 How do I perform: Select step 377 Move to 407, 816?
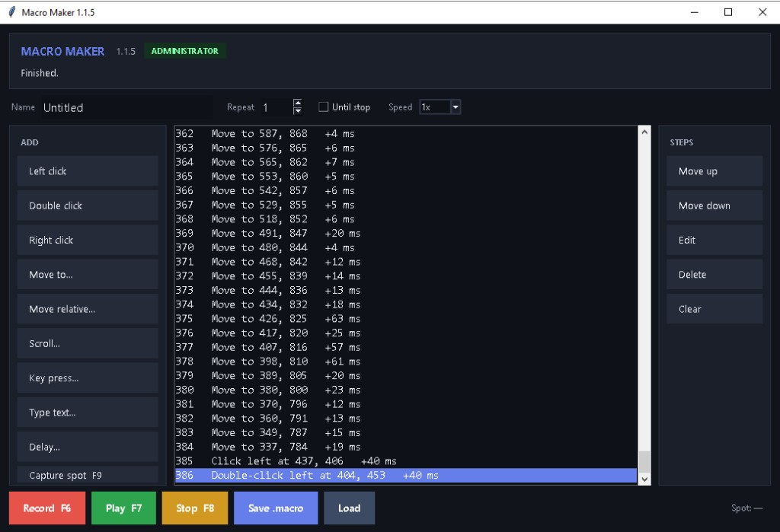406,347
